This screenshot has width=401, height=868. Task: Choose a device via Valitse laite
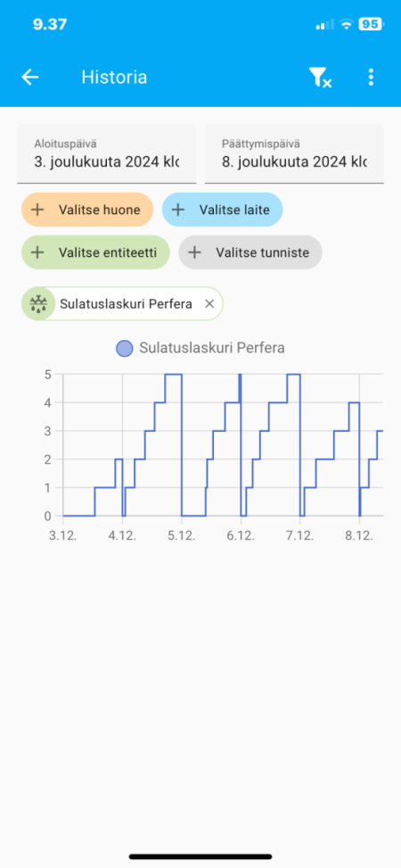223,210
